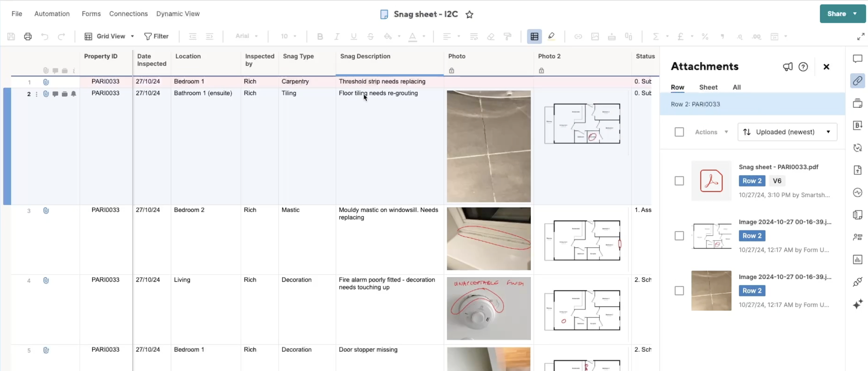This screenshot has height=371, width=868.
Task: Open the Automation menu
Action: coord(52,14)
